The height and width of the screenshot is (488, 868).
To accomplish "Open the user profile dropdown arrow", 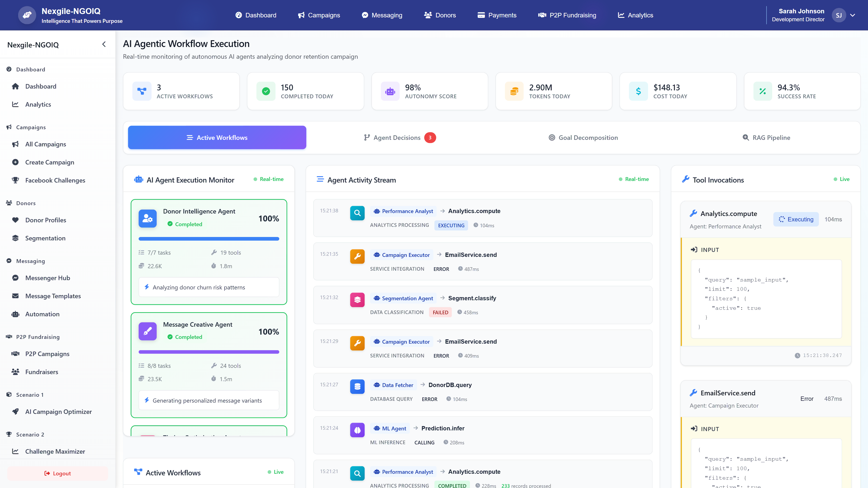I will (x=853, y=15).
